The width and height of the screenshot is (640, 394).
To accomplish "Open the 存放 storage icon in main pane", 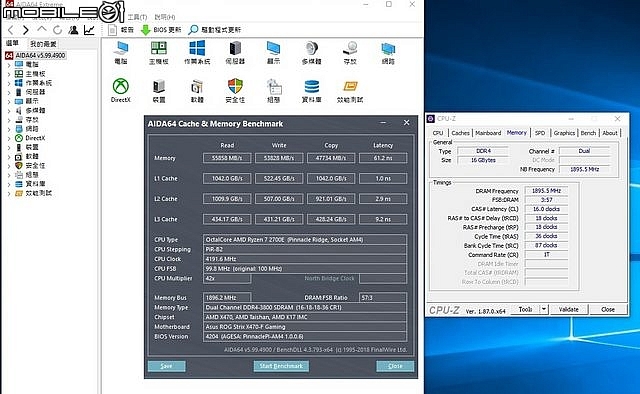I will pyautogui.click(x=350, y=53).
